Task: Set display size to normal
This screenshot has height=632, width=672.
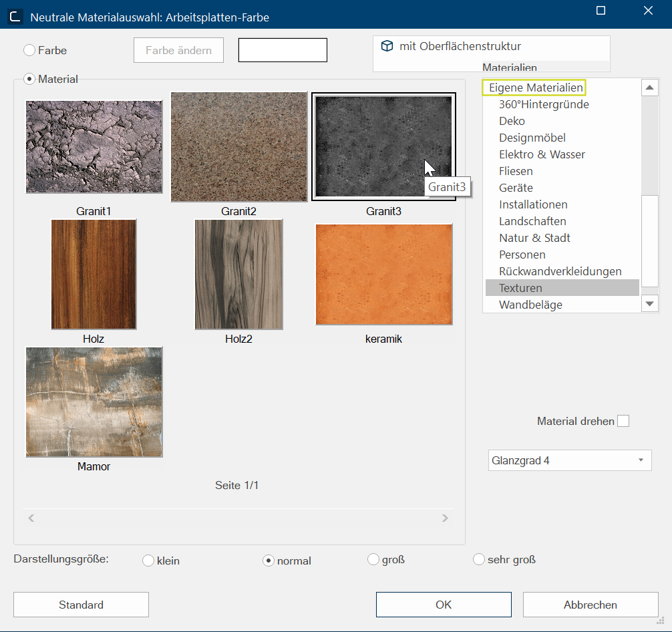Action: pos(269,561)
